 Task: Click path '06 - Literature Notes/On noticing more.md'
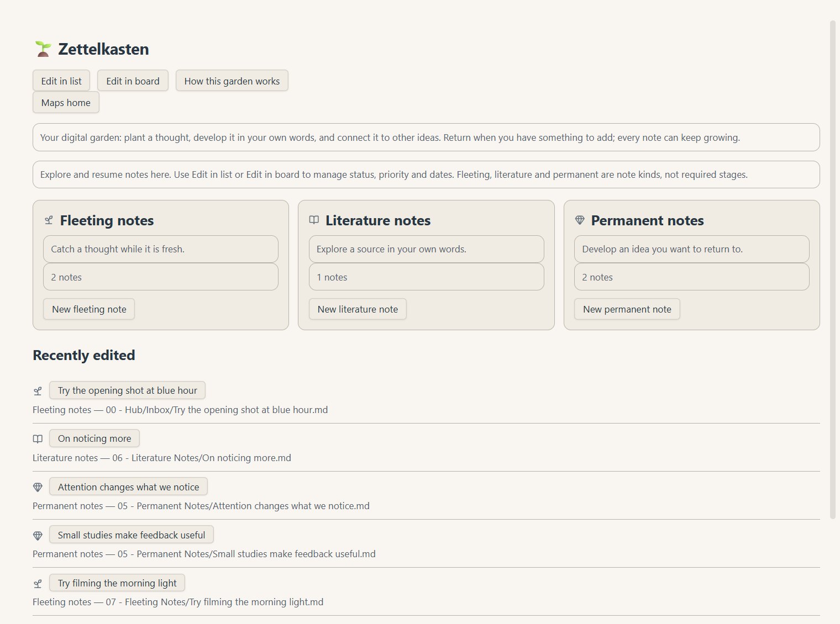201,458
